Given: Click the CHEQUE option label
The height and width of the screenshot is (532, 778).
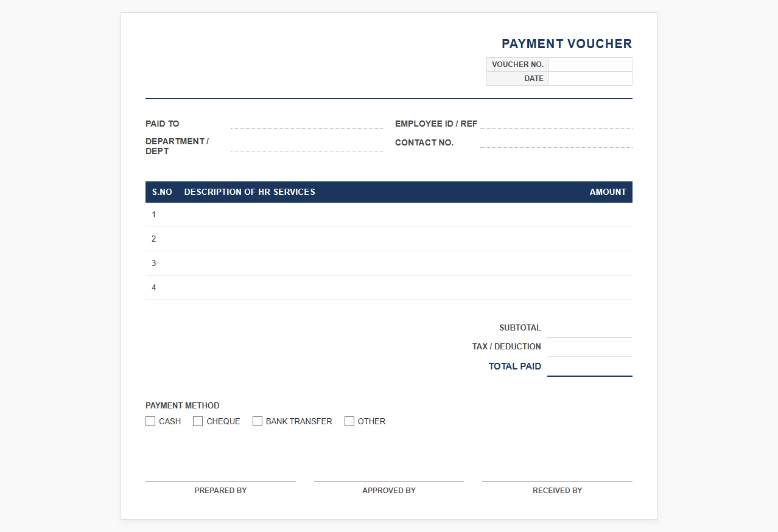Looking at the screenshot, I should 223,421.
